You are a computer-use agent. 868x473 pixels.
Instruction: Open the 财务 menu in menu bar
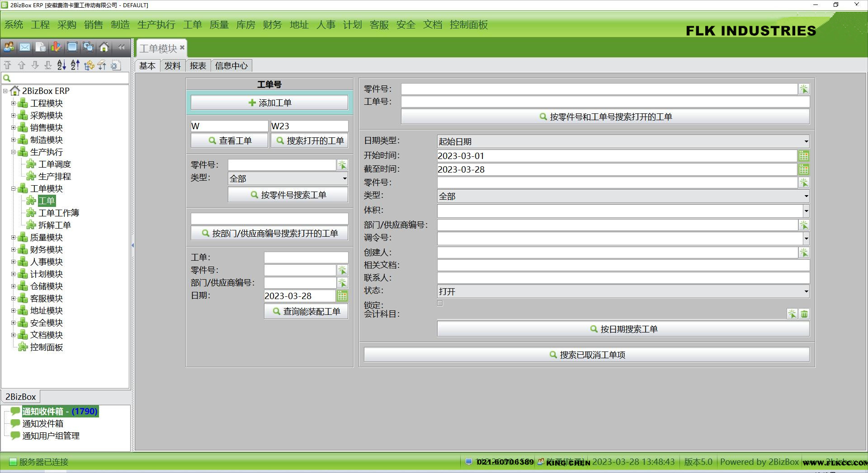click(x=272, y=25)
